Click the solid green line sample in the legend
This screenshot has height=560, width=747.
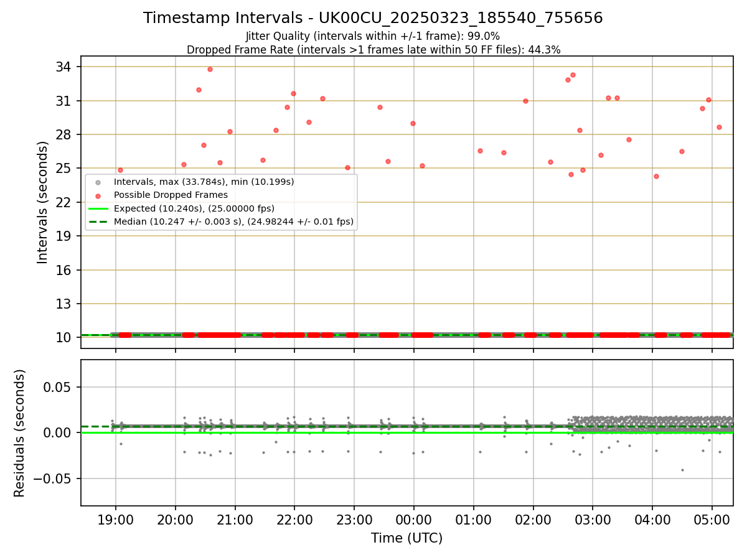tap(98, 208)
